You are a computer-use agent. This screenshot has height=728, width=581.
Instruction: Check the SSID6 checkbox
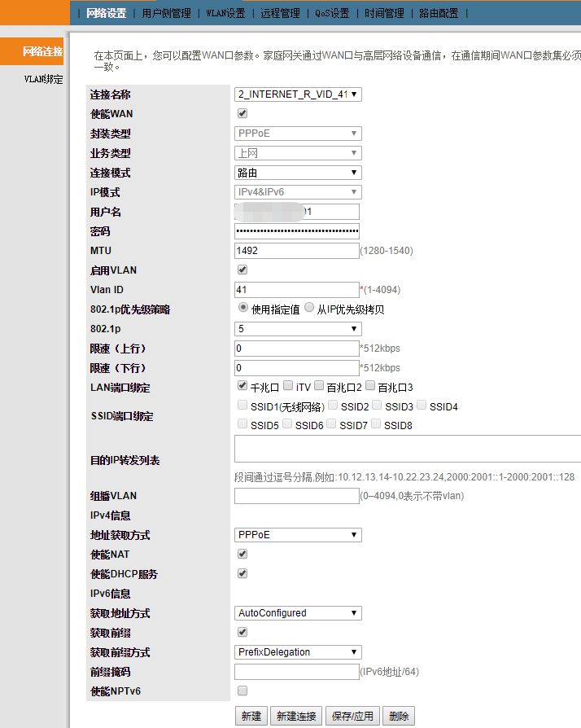pyautogui.click(x=287, y=423)
